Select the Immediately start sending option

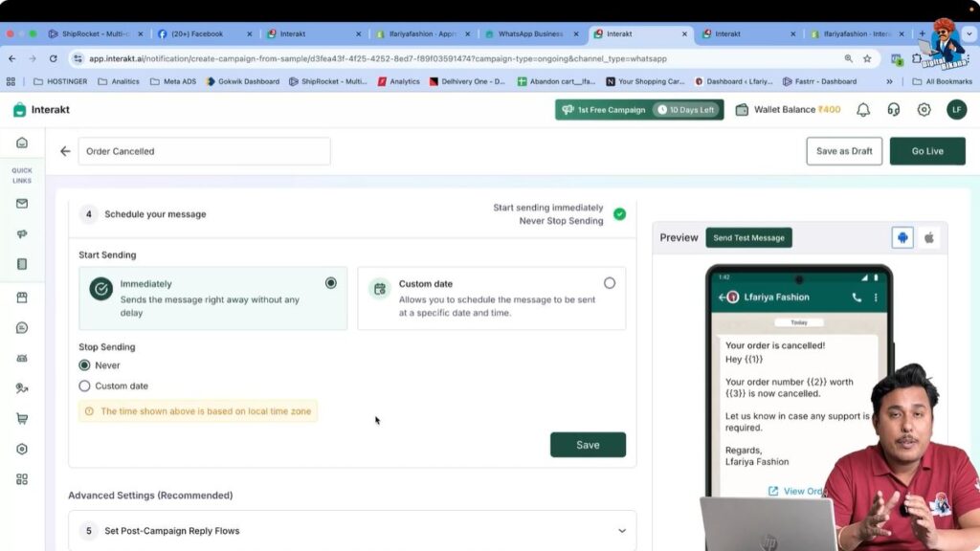[x=331, y=282]
